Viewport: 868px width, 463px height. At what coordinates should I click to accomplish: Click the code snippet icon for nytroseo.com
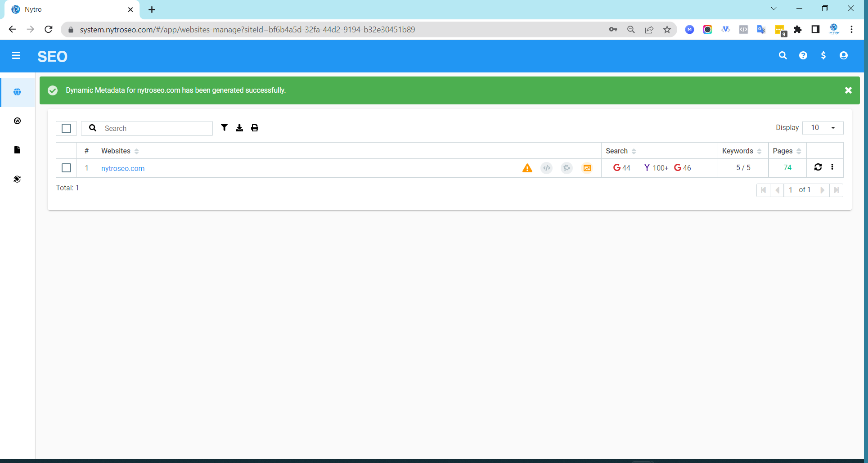(547, 168)
